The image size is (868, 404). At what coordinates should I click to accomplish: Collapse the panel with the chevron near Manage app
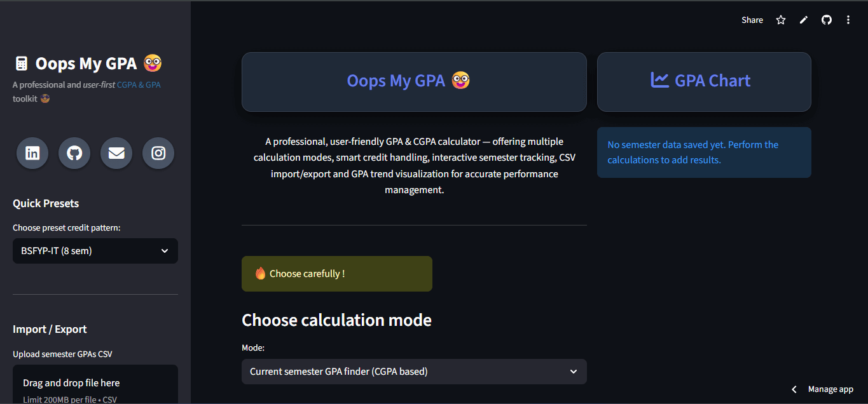pyautogui.click(x=794, y=389)
